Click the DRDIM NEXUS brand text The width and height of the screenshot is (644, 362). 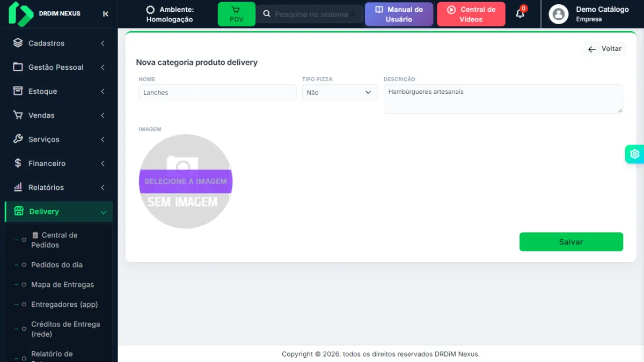(60, 13)
